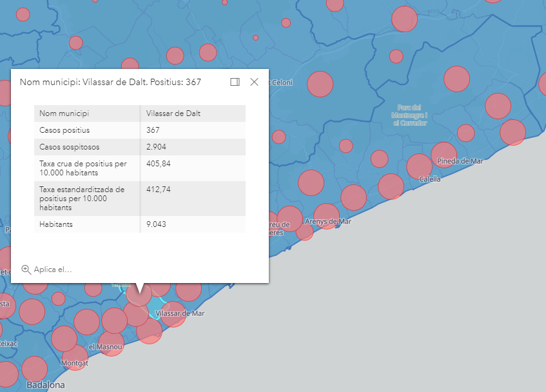
Task: Select the 'Habitants' row label
Action: pyautogui.click(x=56, y=224)
